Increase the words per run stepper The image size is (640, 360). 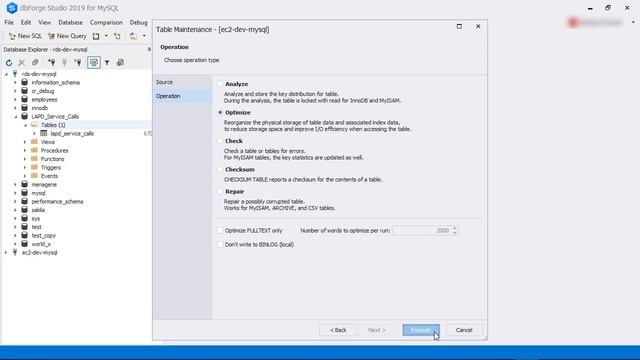point(455,228)
